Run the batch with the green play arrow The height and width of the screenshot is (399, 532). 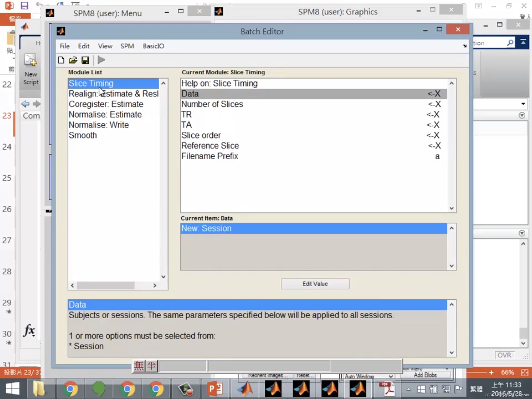tap(101, 60)
